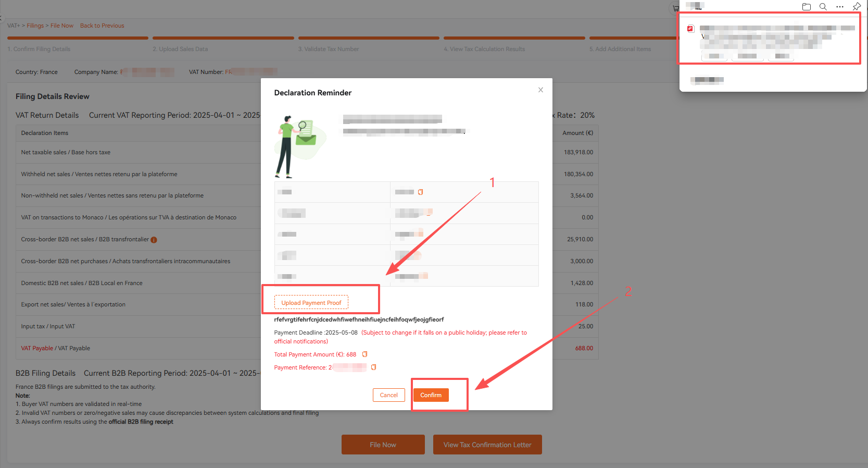Select step 5 Add Additional Items
This screenshot has height=468, width=868.
(x=620, y=49)
